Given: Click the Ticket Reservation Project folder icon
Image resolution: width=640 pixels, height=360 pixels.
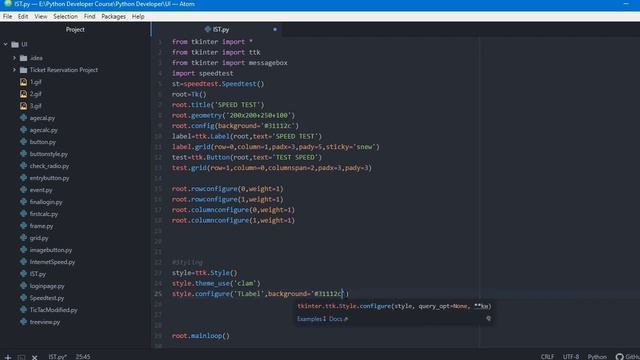Looking at the screenshot, I should 23,70.
